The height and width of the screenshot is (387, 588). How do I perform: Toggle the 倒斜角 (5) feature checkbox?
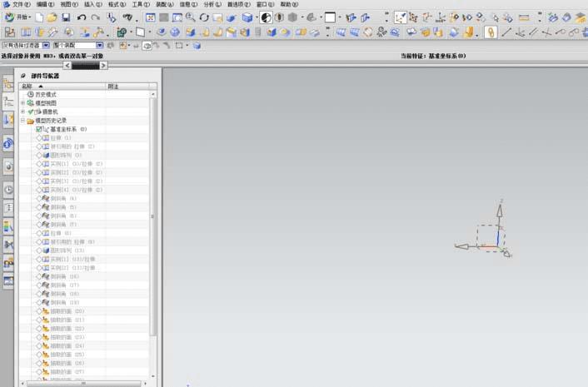pyautogui.click(x=39, y=207)
